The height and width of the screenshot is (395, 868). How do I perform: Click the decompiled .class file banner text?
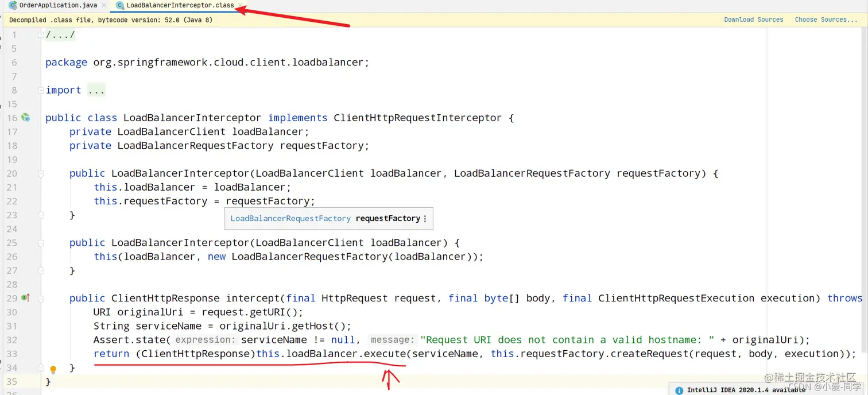pyautogui.click(x=111, y=20)
